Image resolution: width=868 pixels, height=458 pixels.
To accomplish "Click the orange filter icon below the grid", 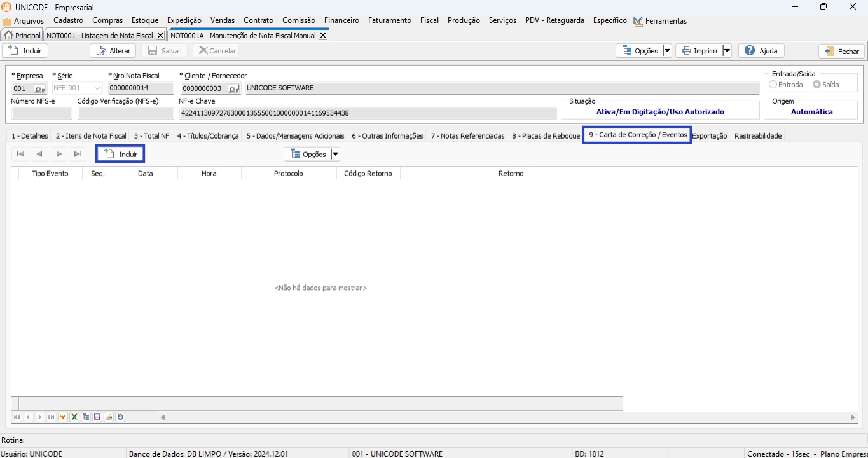I will [63, 417].
